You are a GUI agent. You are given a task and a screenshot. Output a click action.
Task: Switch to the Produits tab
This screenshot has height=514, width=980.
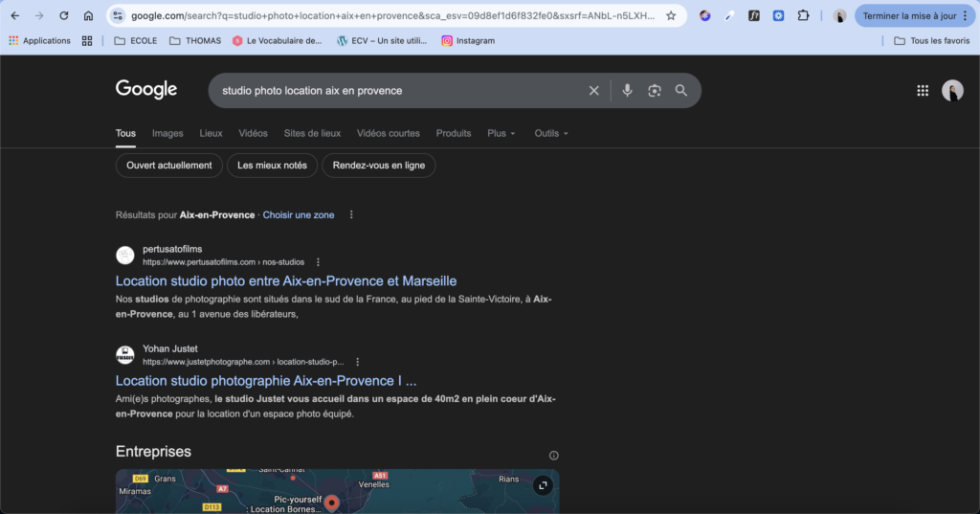point(453,133)
